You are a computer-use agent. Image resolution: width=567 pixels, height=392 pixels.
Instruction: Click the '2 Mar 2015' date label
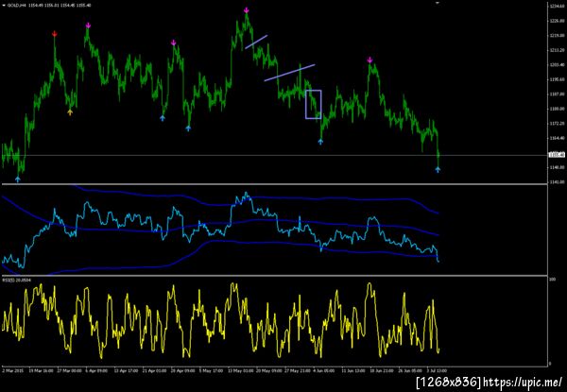pos(11,370)
